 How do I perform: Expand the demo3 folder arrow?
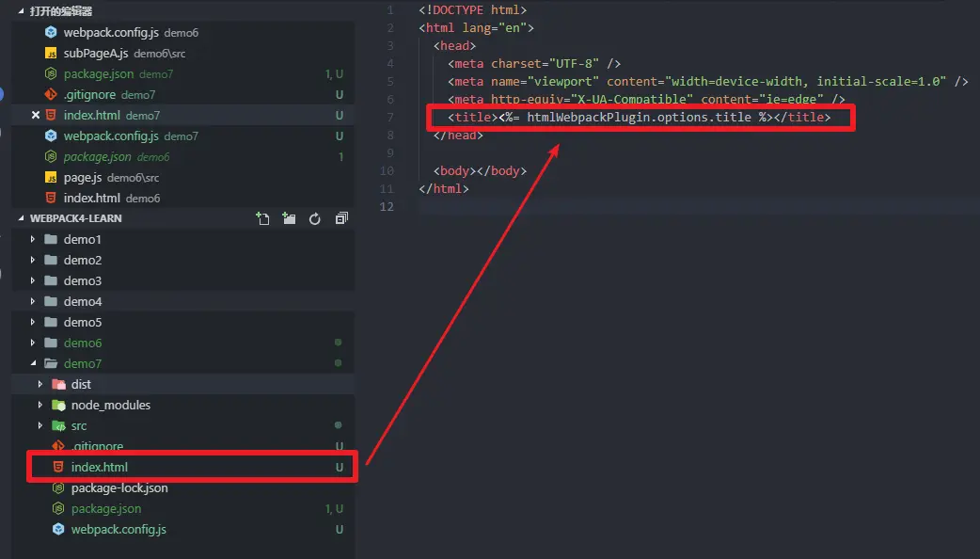click(x=33, y=280)
